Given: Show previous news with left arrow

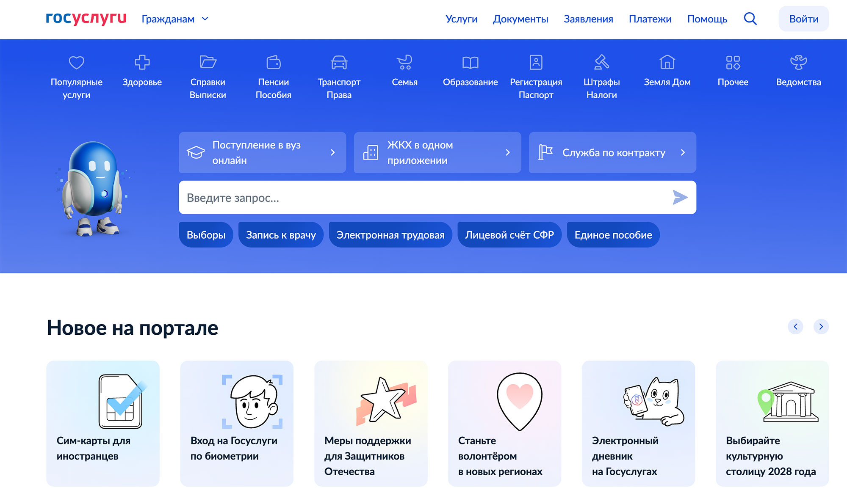Looking at the screenshot, I should pos(795,327).
